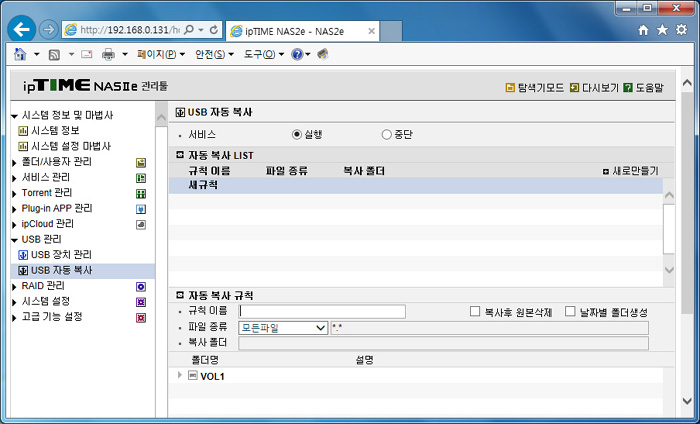This screenshot has height=424, width=700.
Task: Click the 규칙 이름 text input field
Action: tap(322, 311)
